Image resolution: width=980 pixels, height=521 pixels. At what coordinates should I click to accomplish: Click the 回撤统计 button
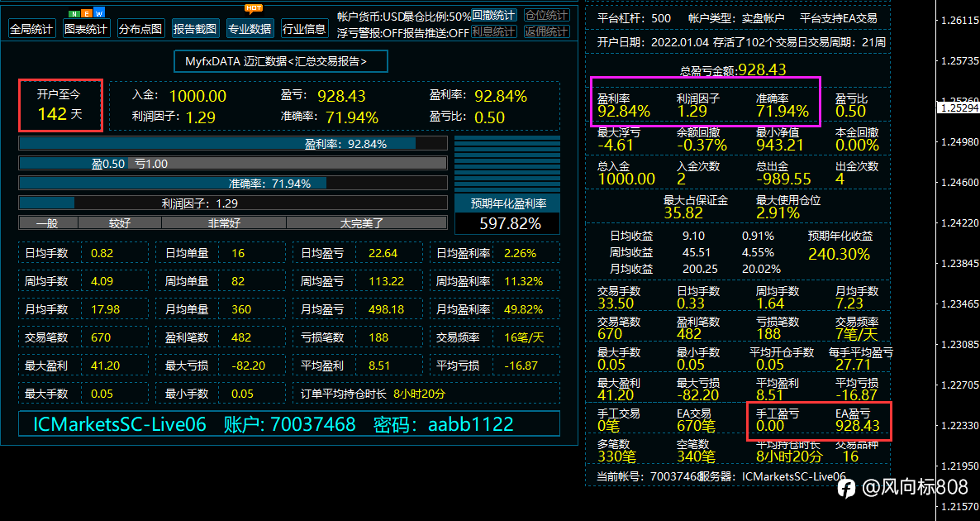pyautogui.click(x=494, y=16)
